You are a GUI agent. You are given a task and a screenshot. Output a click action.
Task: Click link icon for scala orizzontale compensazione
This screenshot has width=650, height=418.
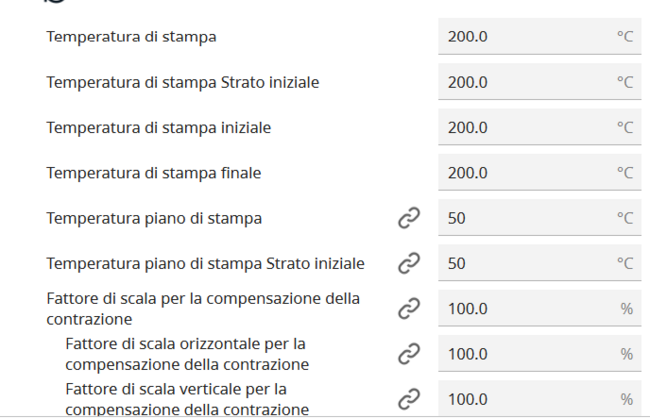[x=408, y=353]
